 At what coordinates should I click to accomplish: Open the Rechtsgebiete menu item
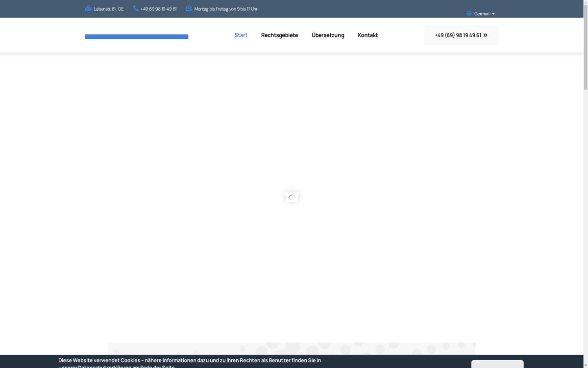tap(279, 35)
